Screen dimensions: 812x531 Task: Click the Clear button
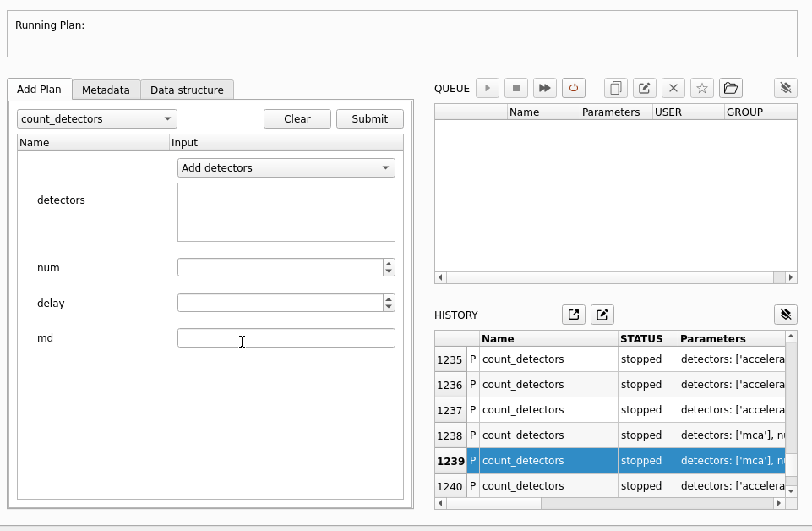pyautogui.click(x=297, y=118)
